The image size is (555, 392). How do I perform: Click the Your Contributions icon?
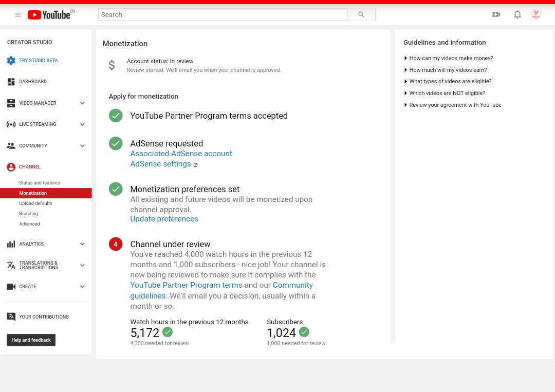11,316
